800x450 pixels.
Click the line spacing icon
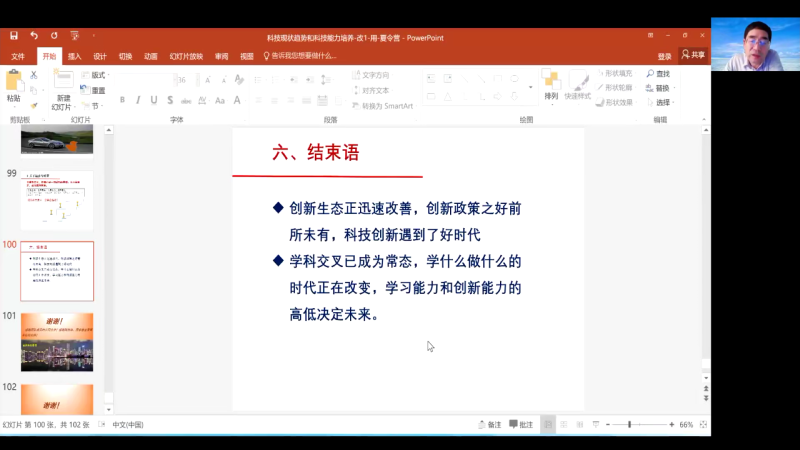pyautogui.click(x=326, y=80)
